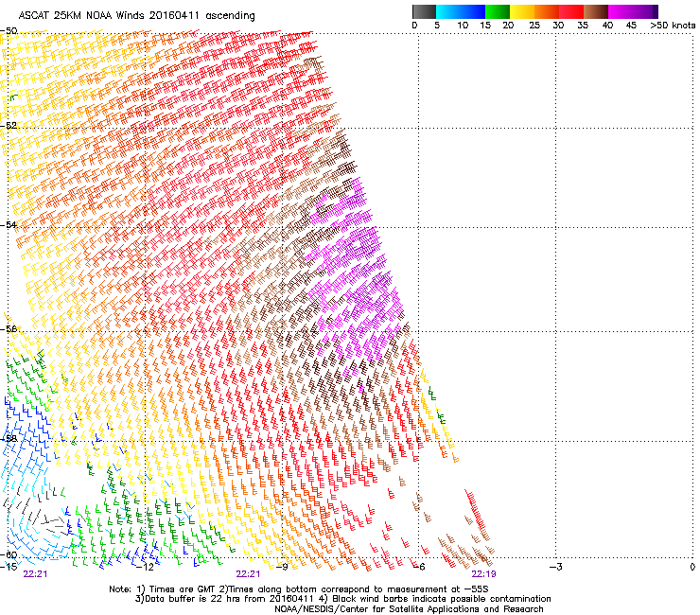The width and height of the screenshot is (700, 615).
Task: Click the '40' legend scale label
Action: pyautogui.click(x=607, y=25)
